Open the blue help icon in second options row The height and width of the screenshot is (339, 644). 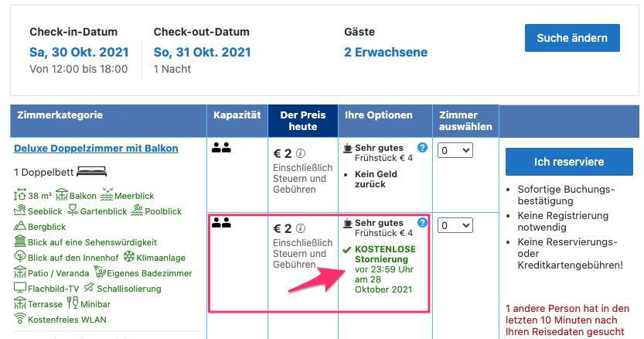click(422, 223)
